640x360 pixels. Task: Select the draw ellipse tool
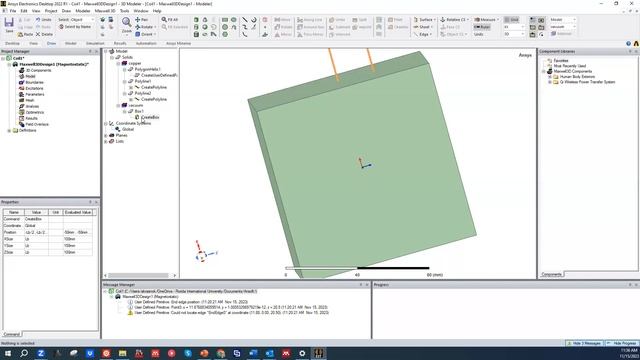[x=233, y=20]
